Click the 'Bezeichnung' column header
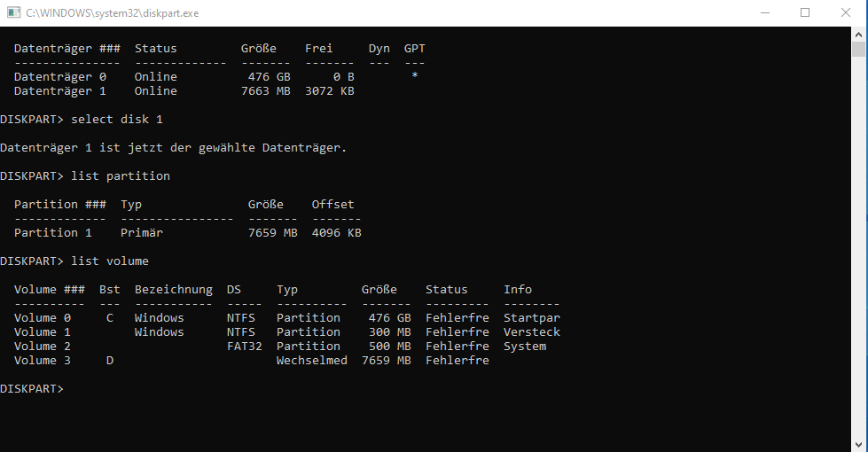The height and width of the screenshot is (452, 868). click(x=173, y=289)
